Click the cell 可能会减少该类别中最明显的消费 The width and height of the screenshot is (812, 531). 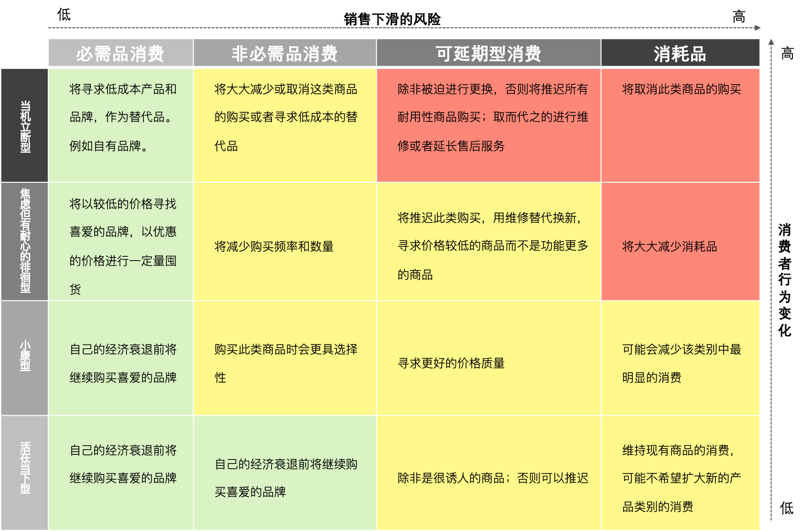click(680, 358)
